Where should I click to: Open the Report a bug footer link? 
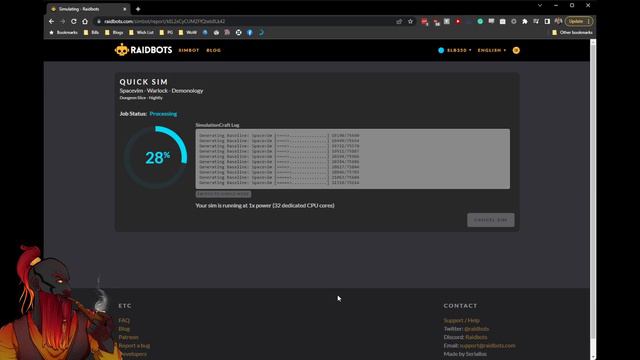134,346
